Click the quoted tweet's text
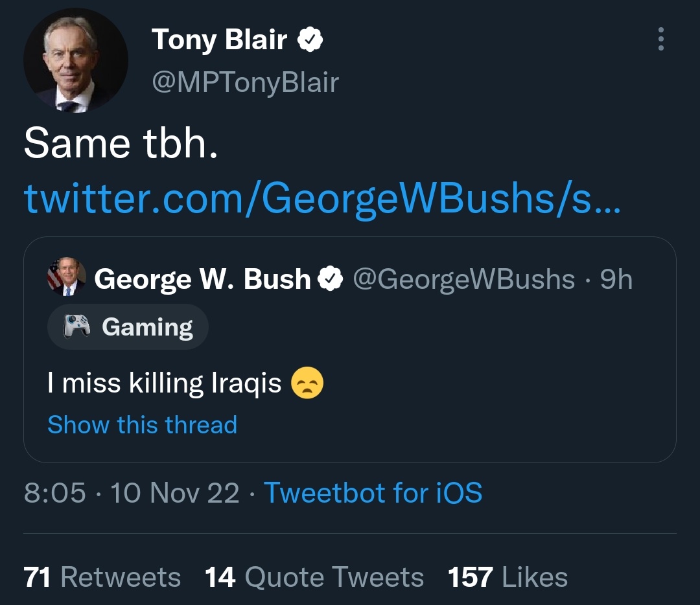Image resolution: width=700 pixels, height=605 pixels. coord(165,383)
